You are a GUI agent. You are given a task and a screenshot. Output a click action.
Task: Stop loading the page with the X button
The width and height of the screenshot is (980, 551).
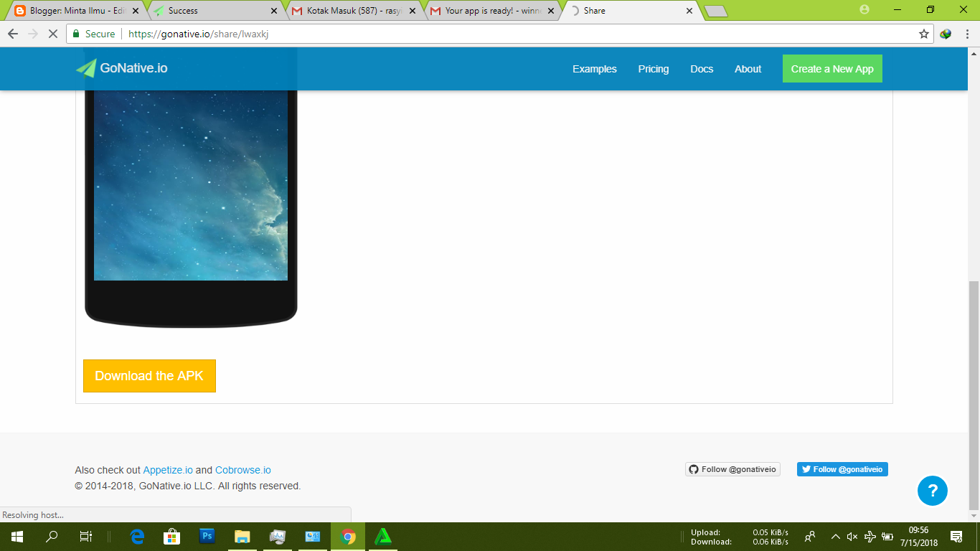click(x=52, y=34)
